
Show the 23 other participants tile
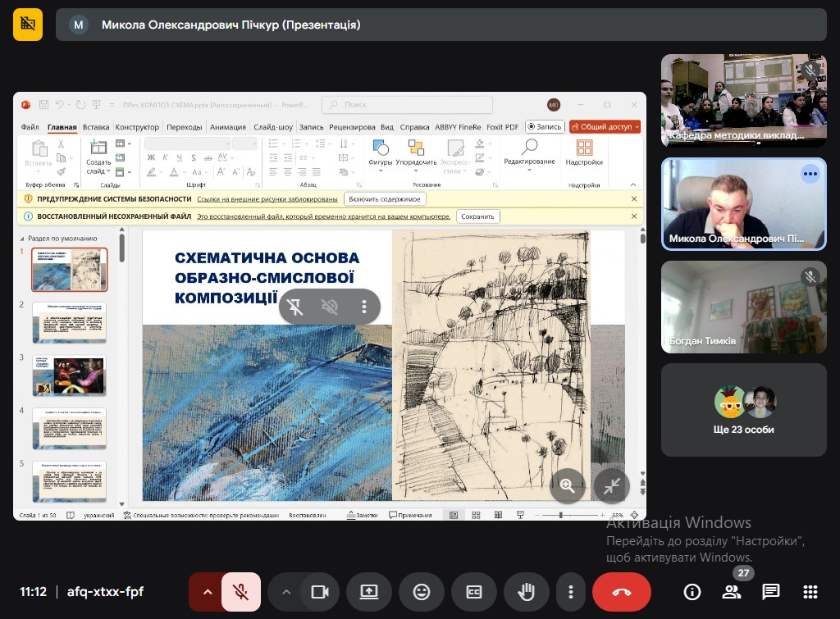click(x=743, y=410)
